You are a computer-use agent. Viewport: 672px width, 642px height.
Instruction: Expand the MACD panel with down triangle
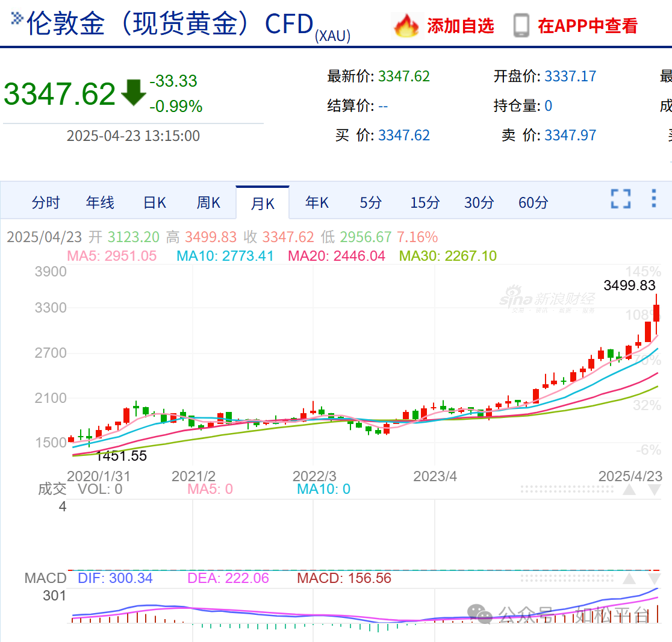coord(654,579)
